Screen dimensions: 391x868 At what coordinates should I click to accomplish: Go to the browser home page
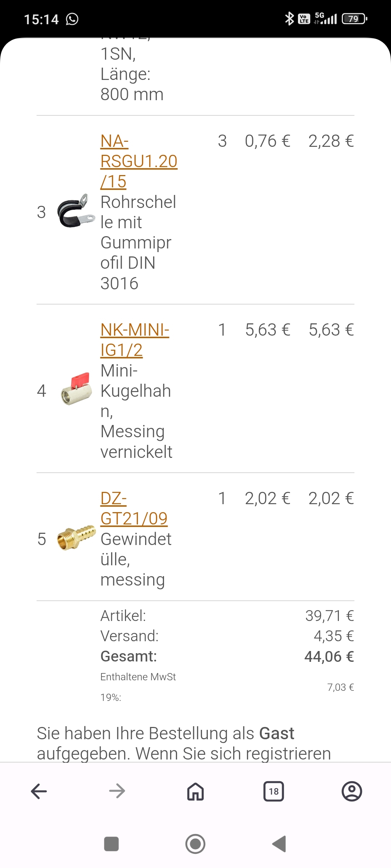point(195,791)
